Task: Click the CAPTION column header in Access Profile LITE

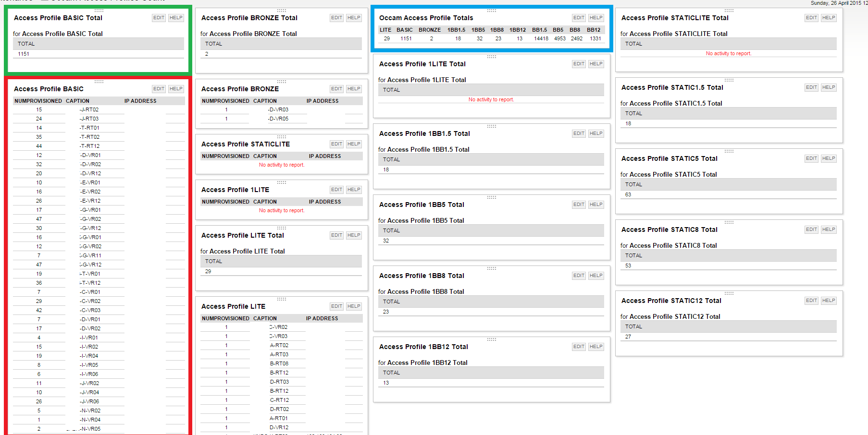Action: tap(265, 318)
